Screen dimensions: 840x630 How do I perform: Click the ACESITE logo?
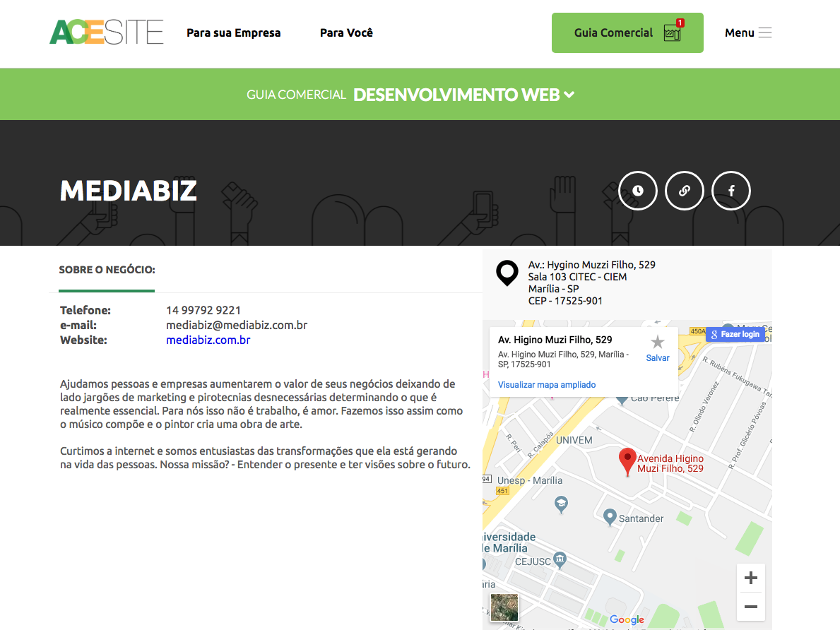[106, 32]
